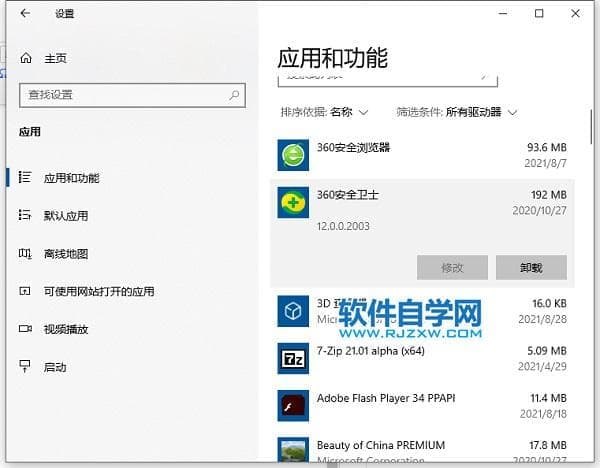Image resolution: width=600 pixels, height=468 pixels.
Task: Open 默认应用 settings page
Action: tap(65, 216)
